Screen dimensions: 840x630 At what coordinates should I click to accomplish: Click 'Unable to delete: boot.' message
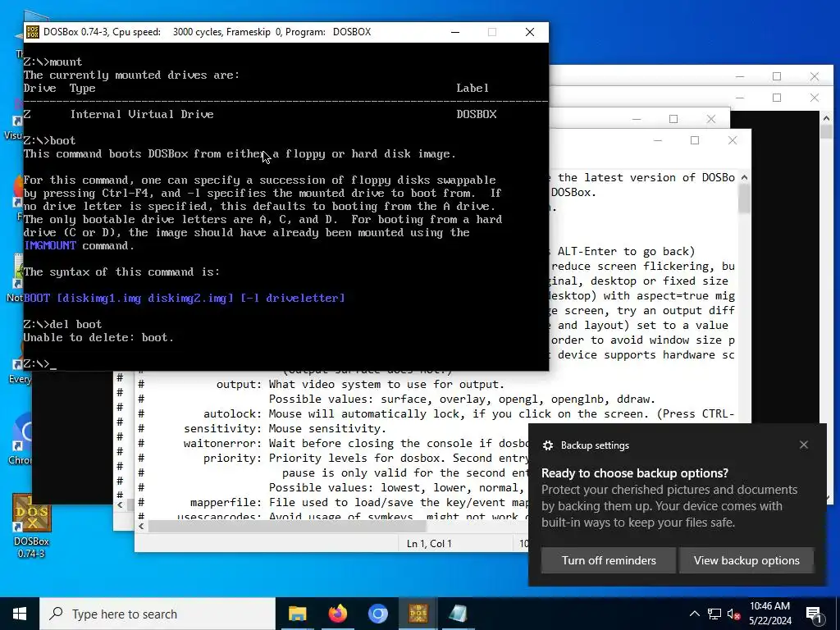point(98,337)
